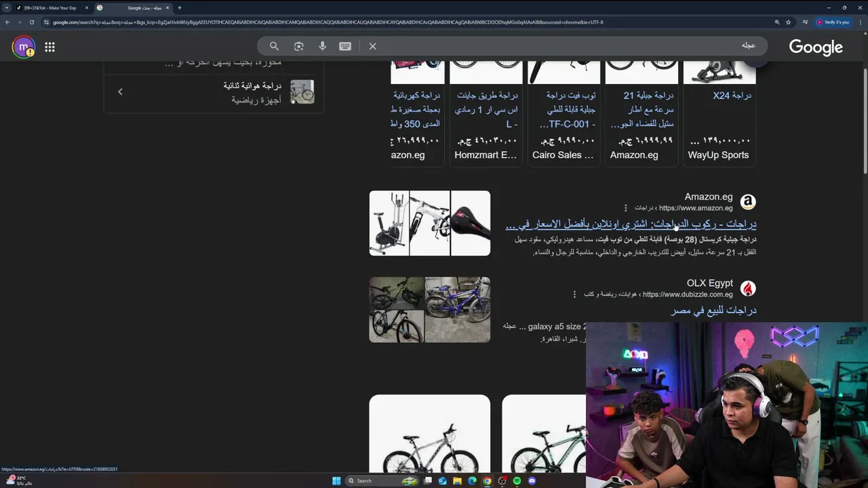
Task: Open Google Lens image search
Action: coord(298,46)
